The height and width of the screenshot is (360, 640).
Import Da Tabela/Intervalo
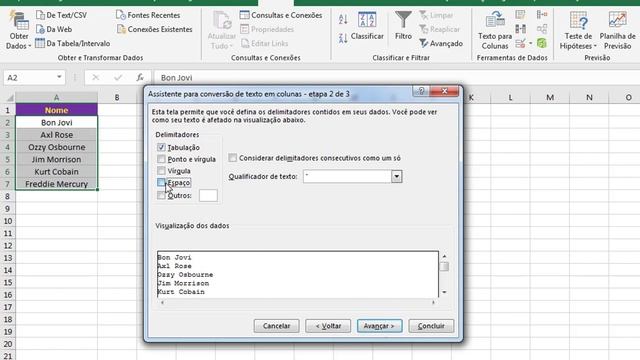(x=73, y=43)
